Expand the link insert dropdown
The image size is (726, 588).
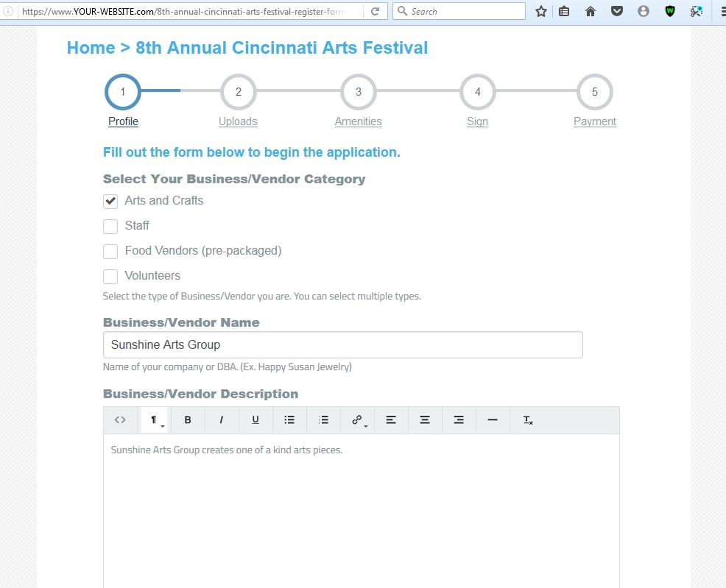tap(357, 420)
